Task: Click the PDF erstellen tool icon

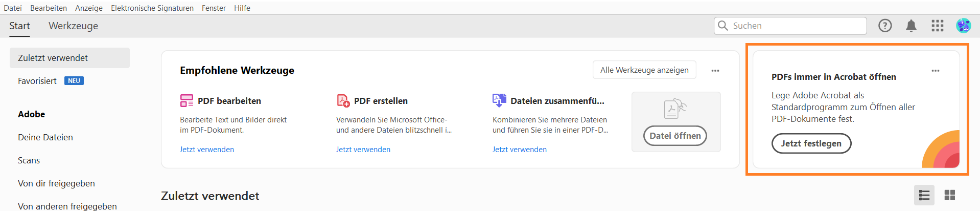Action: click(x=343, y=100)
